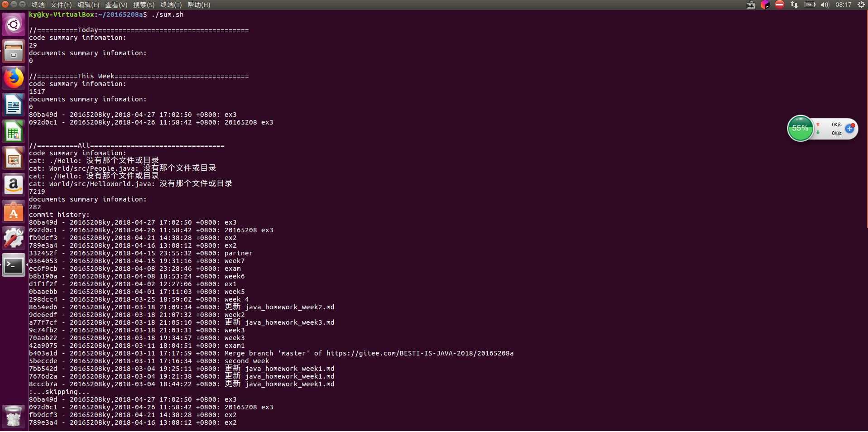Click the value 1517 under This Week
This screenshot has height=432, width=868.
click(37, 92)
